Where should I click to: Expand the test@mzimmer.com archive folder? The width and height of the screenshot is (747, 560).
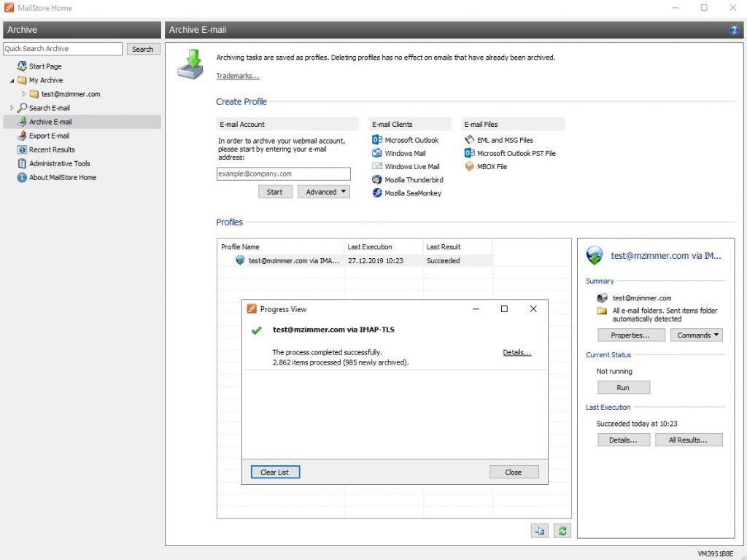click(24, 94)
